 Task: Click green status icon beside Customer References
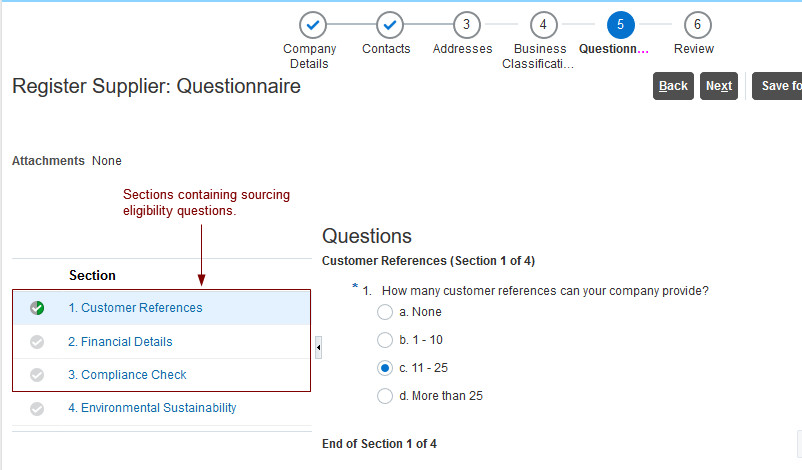pyautogui.click(x=37, y=308)
